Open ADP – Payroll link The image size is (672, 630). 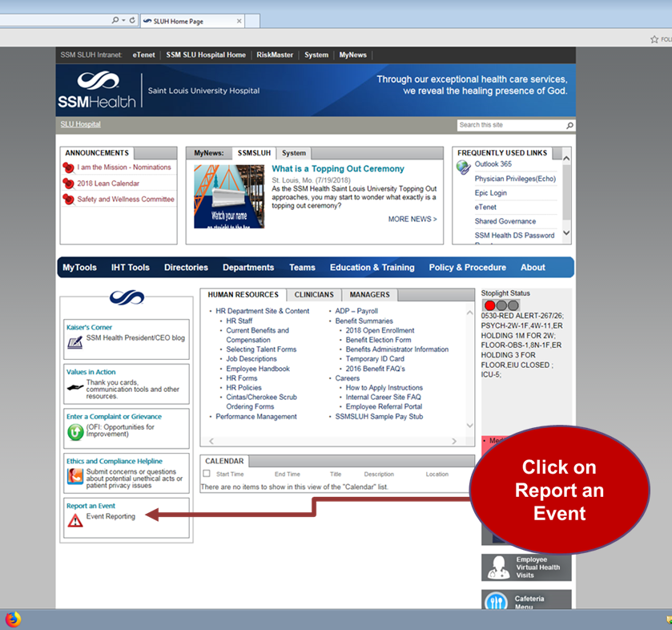356,311
